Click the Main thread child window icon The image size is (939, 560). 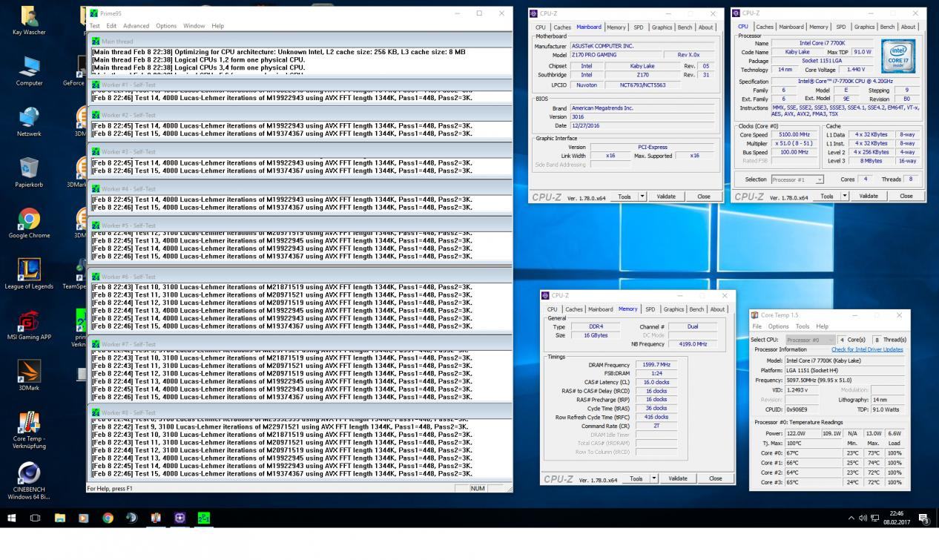click(x=96, y=42)
